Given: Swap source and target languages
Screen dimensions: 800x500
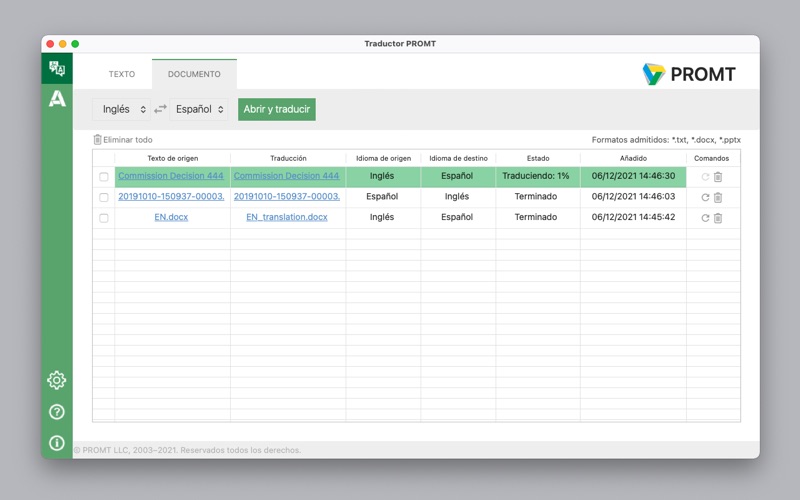Looking at the screenshot, I should pyautogui.click(x=160, y=109).
